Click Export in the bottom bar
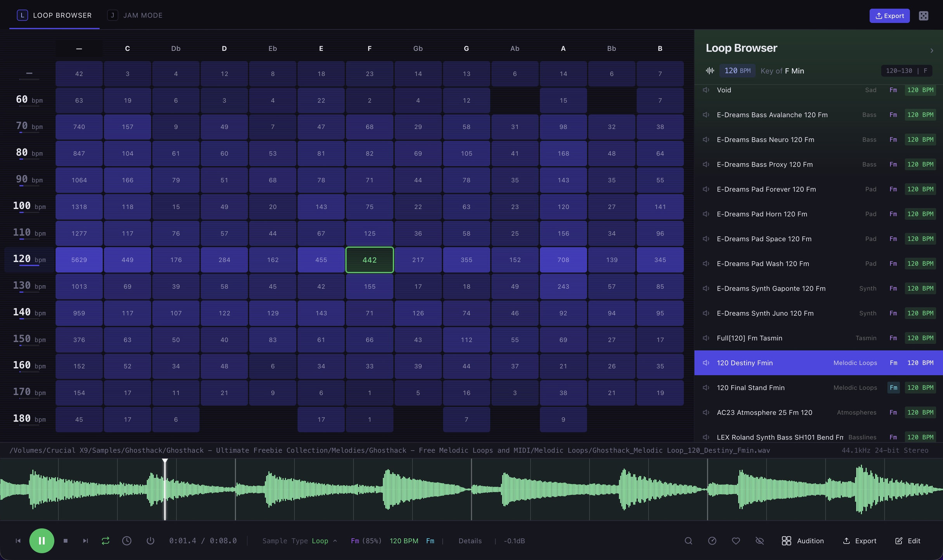943x560 pixels. [x=860, y=541]
